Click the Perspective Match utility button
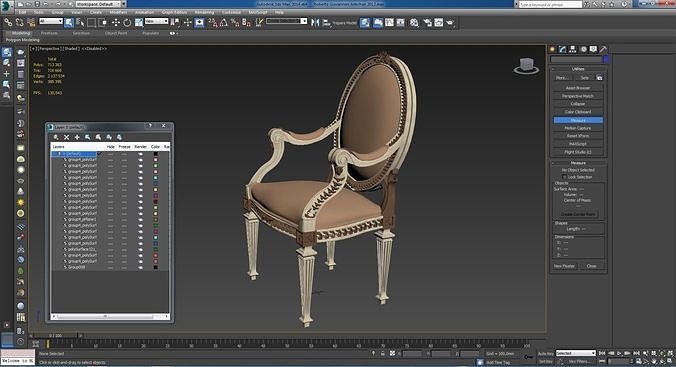Image resolution: width=676 pixels, height=367 pixels. 578,96
